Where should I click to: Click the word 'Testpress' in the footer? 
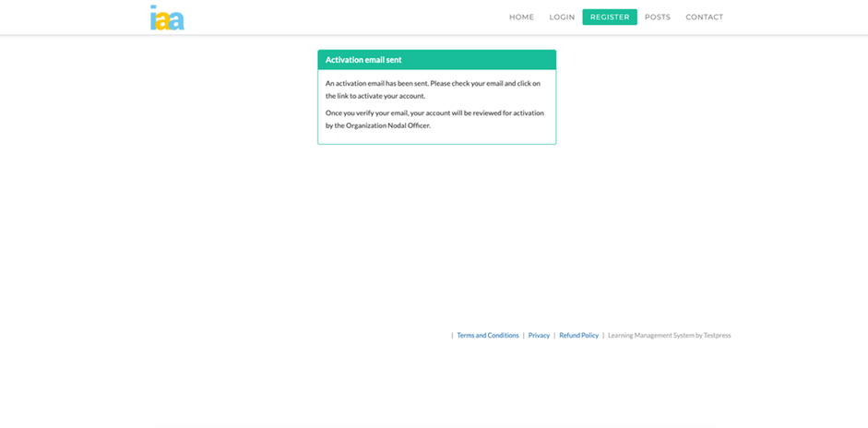tap(717, 336)
